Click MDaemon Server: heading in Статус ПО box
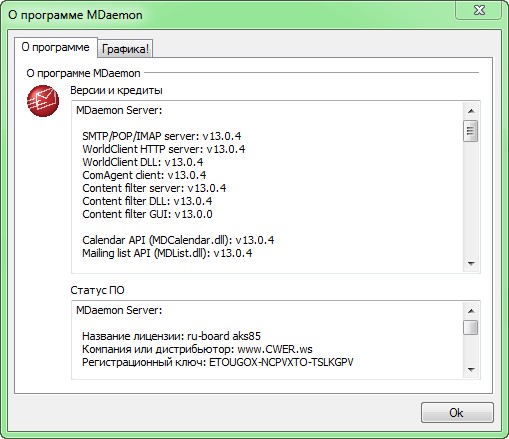 click(x=119, y=310)
